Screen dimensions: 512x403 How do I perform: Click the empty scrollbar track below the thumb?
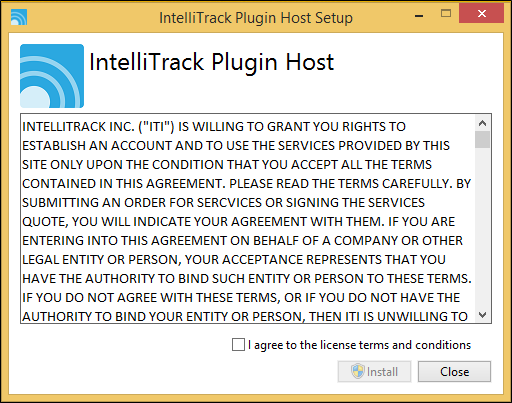pos(482,227)
